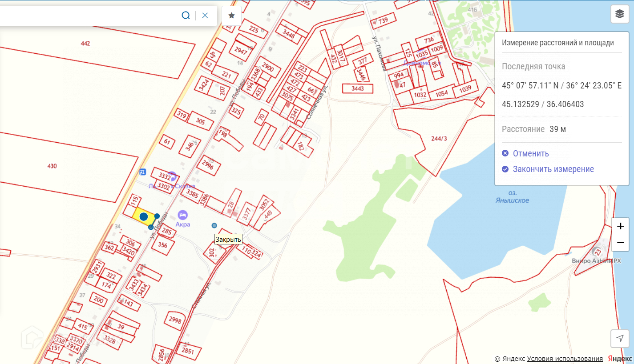Viewport: 634px width, 364px height.
Task: Click parcel number 221
Action: click(x=226, y=75)
